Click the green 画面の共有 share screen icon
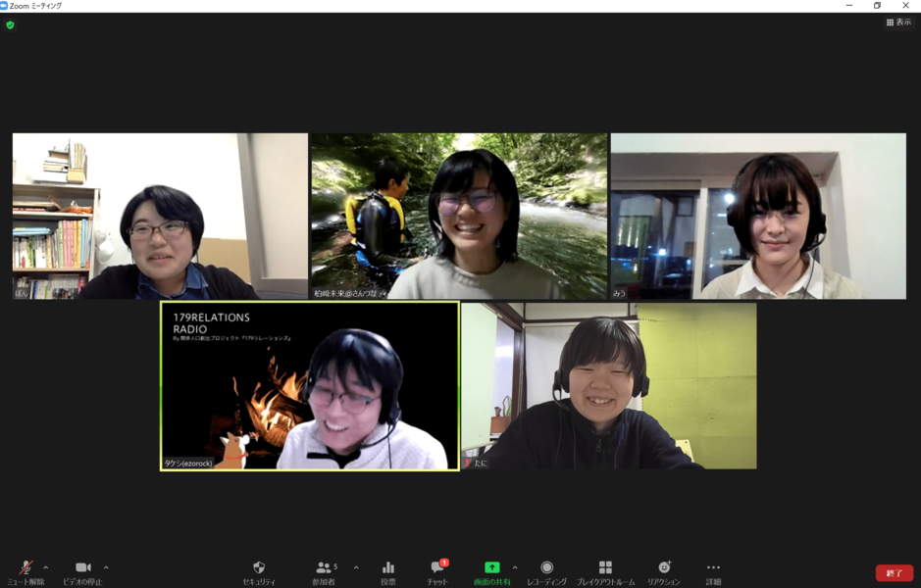Screen dimensions: 921x588 click(x=491, y=568)
